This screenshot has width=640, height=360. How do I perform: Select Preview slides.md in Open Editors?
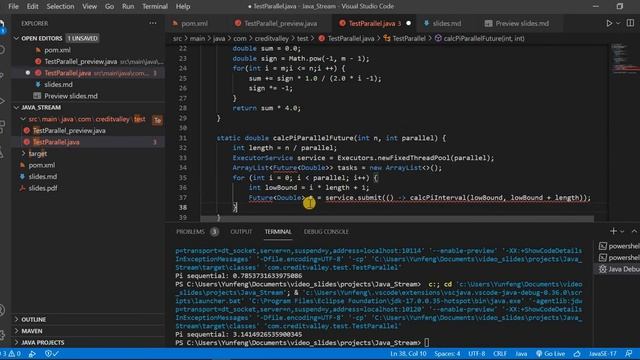pos(71,96)
